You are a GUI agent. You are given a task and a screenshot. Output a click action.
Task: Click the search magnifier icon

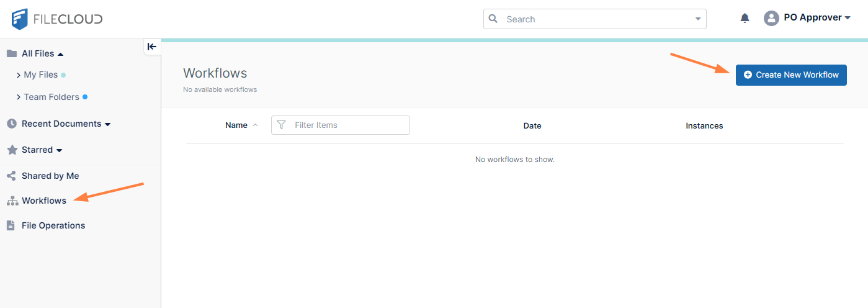click(493, 19)
